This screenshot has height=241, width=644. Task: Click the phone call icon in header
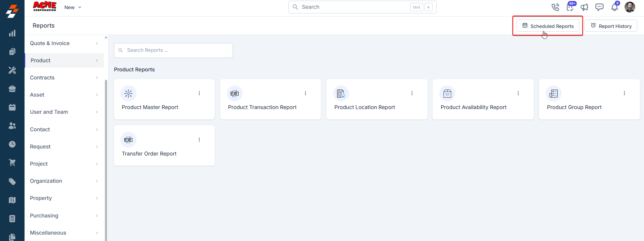coord(555,7)
